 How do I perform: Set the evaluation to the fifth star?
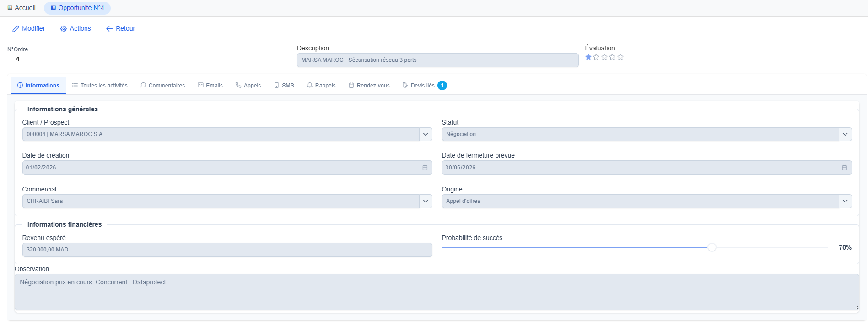(620, 57)
